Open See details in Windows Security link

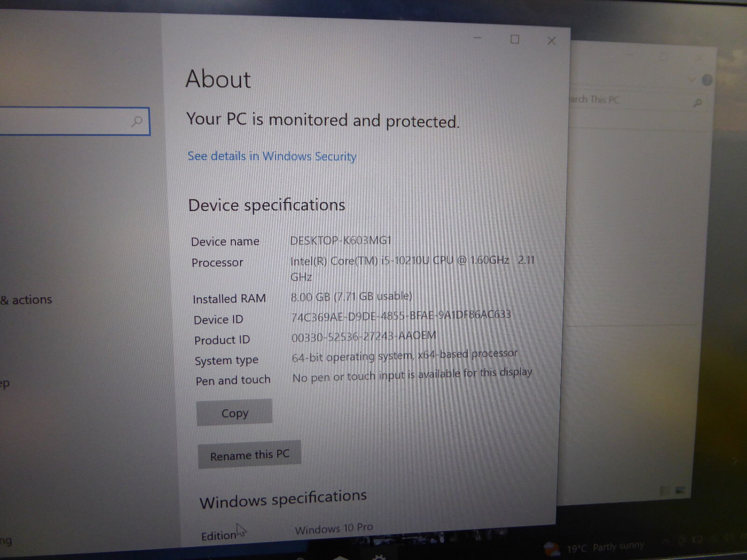(x=272, y=156)
